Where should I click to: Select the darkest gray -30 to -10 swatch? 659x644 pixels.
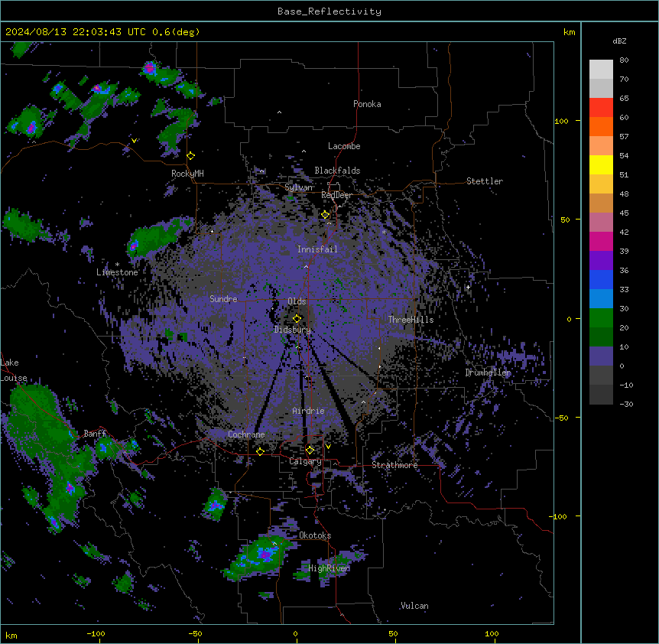point(601,395)
